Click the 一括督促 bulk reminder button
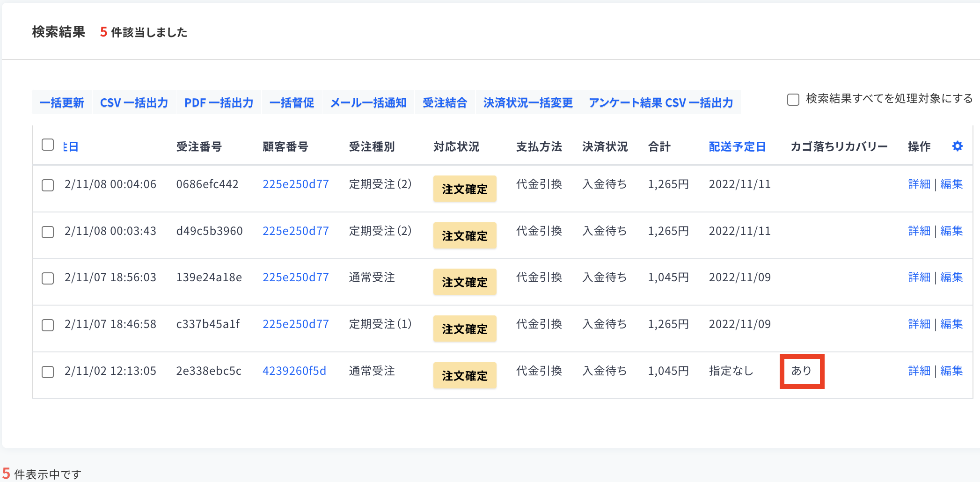Screen dimensions: 980x482 (x=292, y=102)
